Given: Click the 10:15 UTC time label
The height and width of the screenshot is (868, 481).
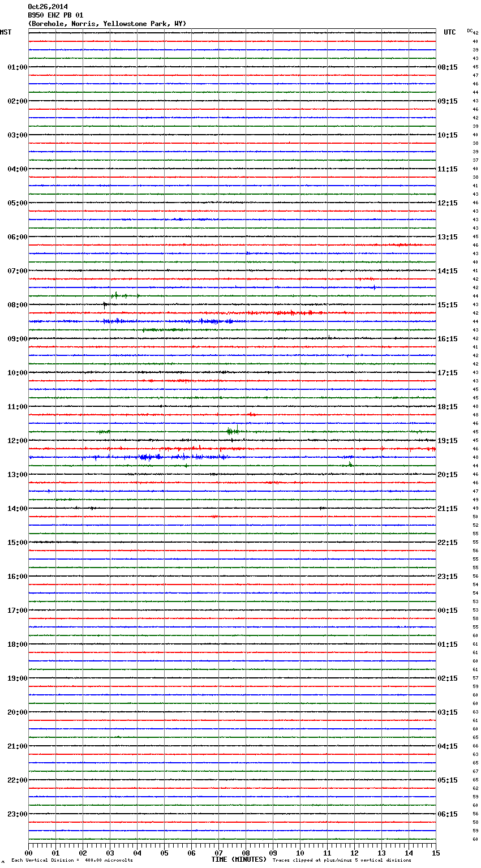Looking at the screenshot, I should [x=448, y=135].
